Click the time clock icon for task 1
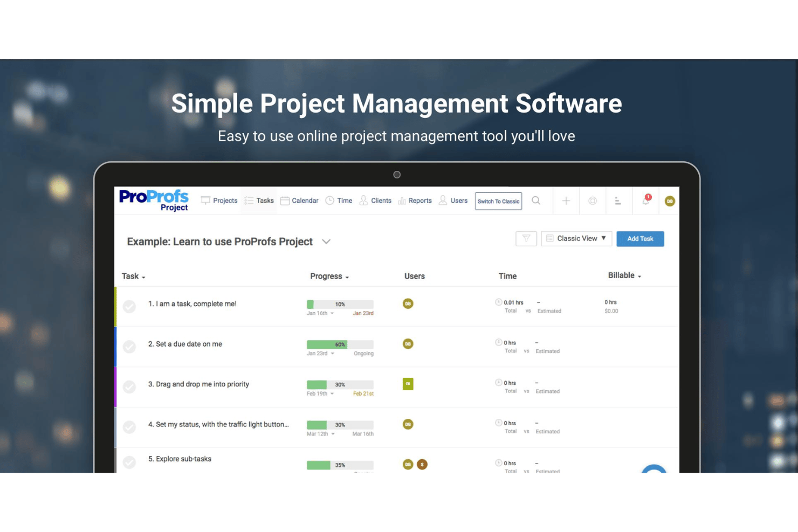The width and height of the screenshot is (798, 532). [x=499, y=302]
